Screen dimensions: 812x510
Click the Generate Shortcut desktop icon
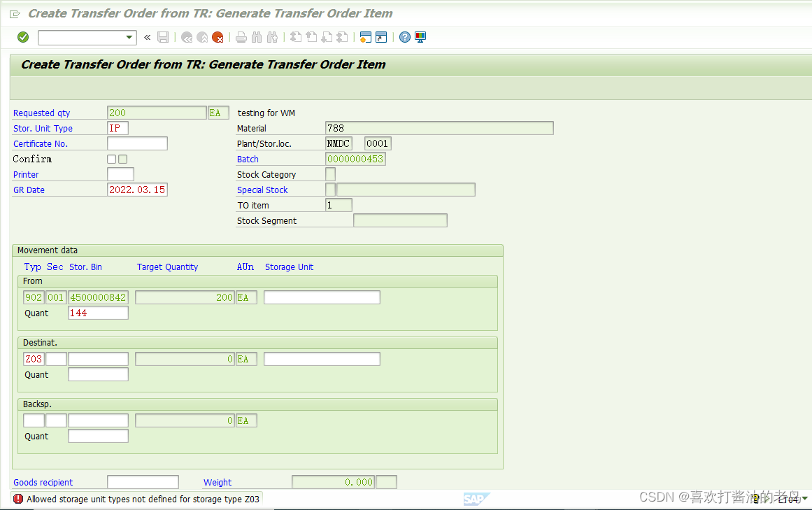click(380, 37)
